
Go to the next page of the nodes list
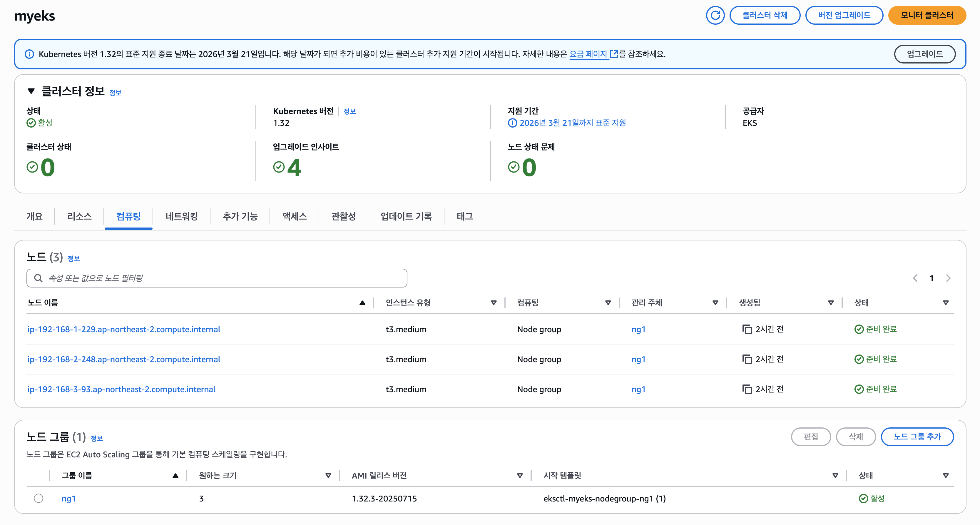(x=948, y=278)
